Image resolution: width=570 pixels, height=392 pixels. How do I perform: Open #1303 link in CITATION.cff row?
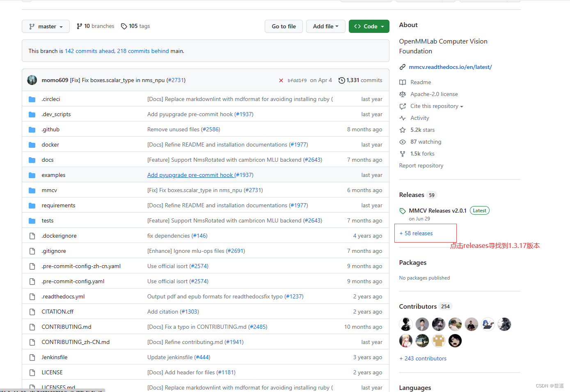(x=189, y=312)
